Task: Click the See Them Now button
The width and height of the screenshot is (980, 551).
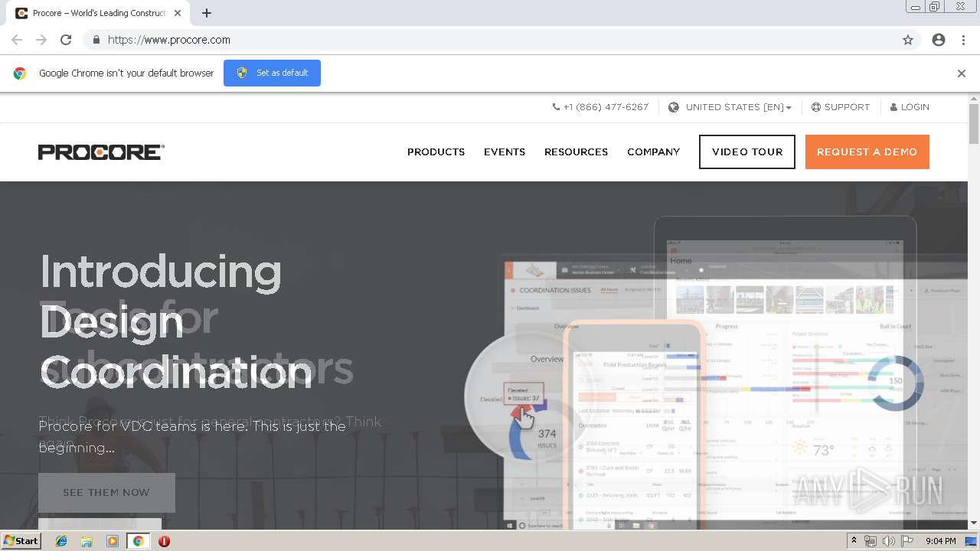Action: [x=106, y=492]
